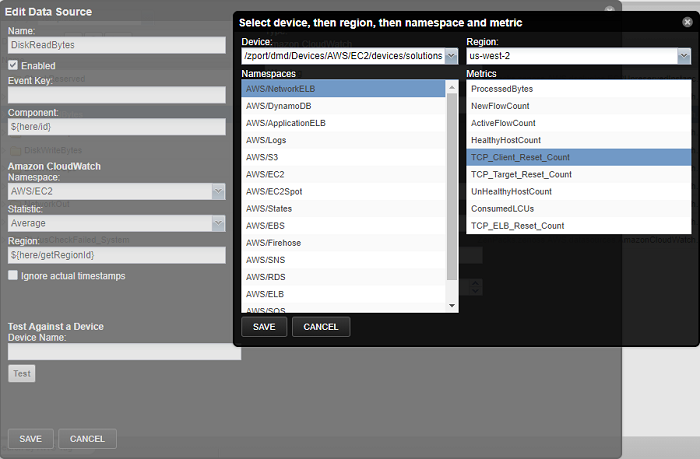
Task: Pick the AWS/RDS namespace
Action: pyautogui.click(x=343, y=277)
